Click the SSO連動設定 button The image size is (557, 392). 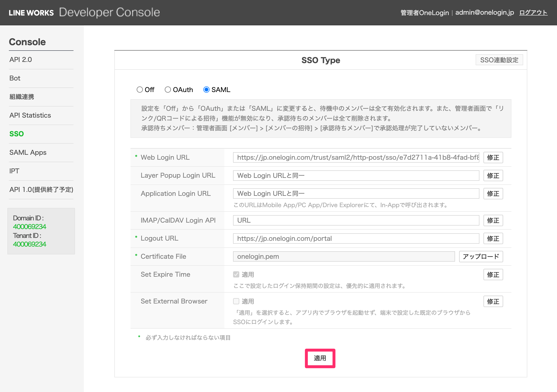[x=499, y=60]
